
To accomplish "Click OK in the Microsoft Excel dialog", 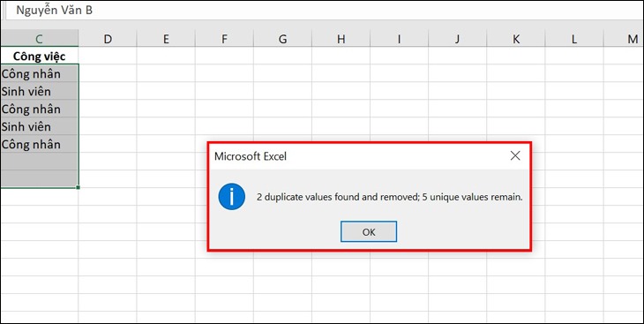I will point(369,232).
